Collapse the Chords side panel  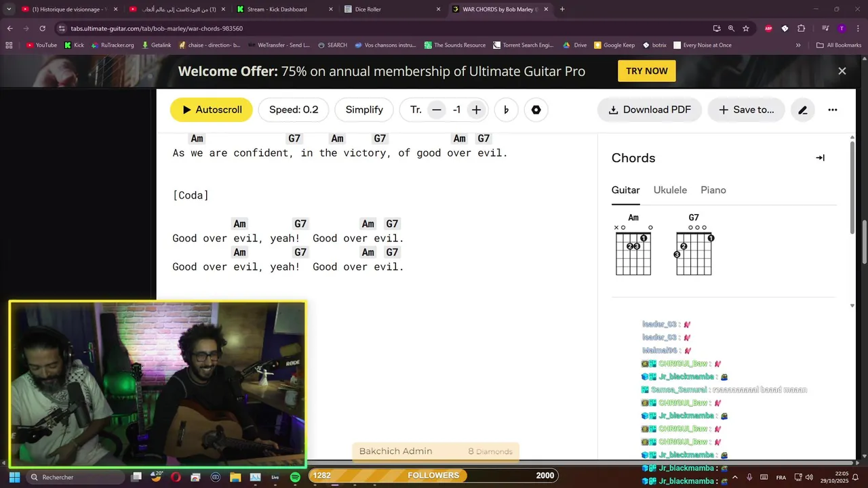click(820, 158)
